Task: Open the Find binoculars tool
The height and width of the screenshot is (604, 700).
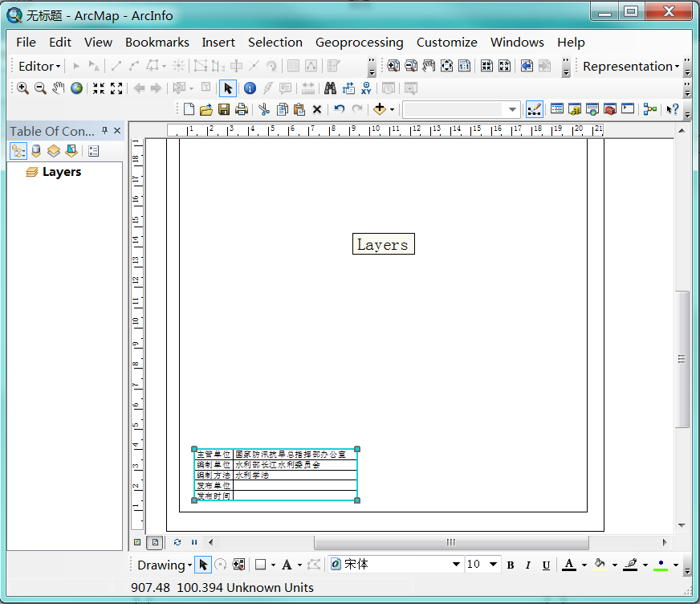Action: click(330, 88)
